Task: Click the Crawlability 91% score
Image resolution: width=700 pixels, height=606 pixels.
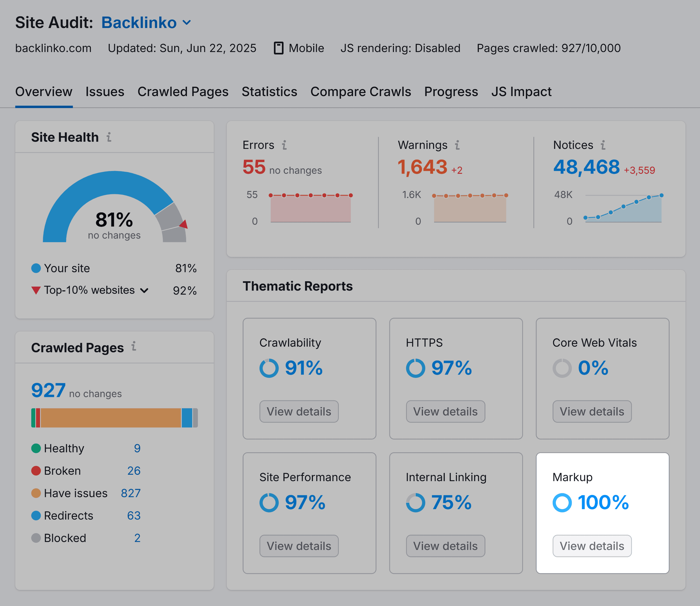Action: [x=304, y=368]
